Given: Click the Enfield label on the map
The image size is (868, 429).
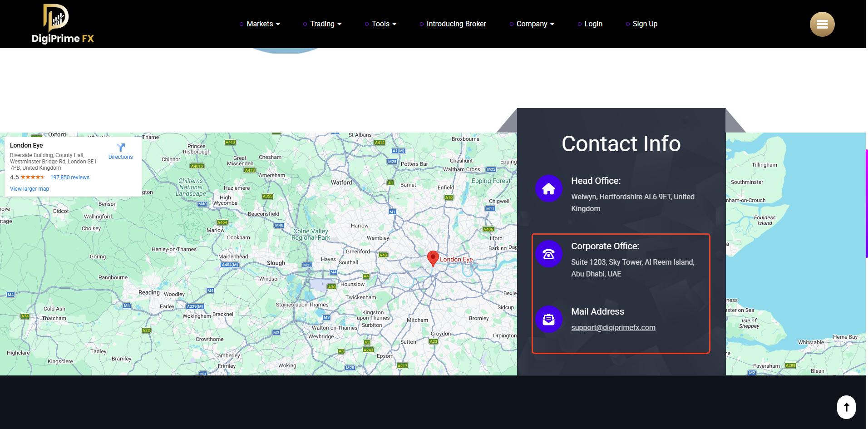Looking at the screenshot, I should [446, 187].
